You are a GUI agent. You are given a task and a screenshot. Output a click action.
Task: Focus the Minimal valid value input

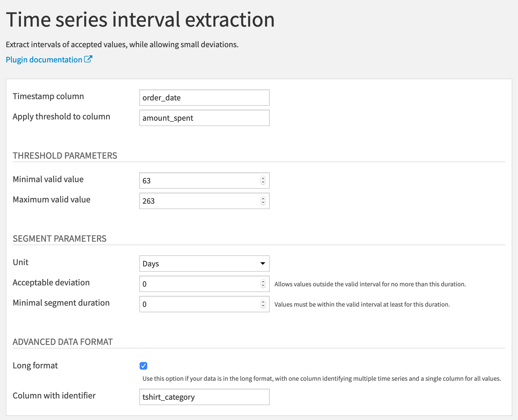tap(199, 181)
